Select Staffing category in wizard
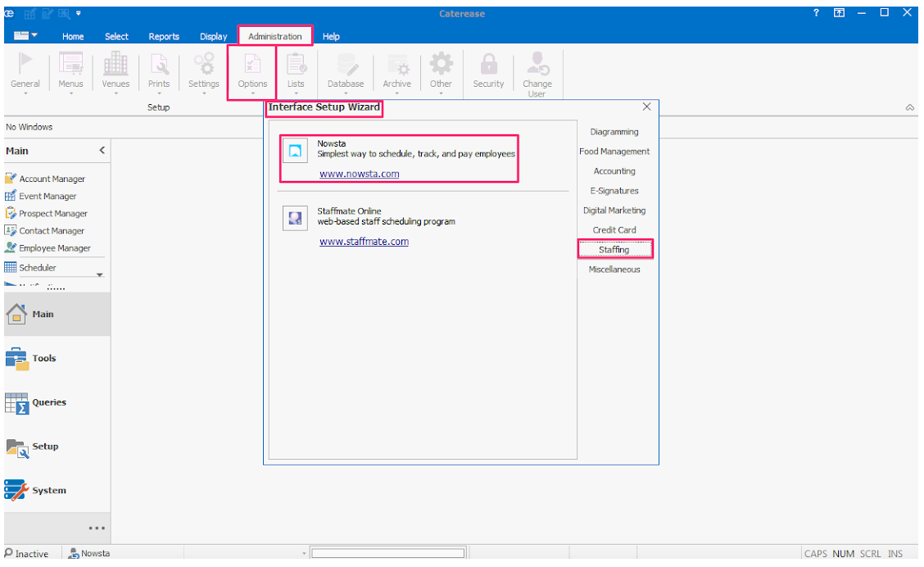This screenshot has width=924, height=567. (614, 249)
